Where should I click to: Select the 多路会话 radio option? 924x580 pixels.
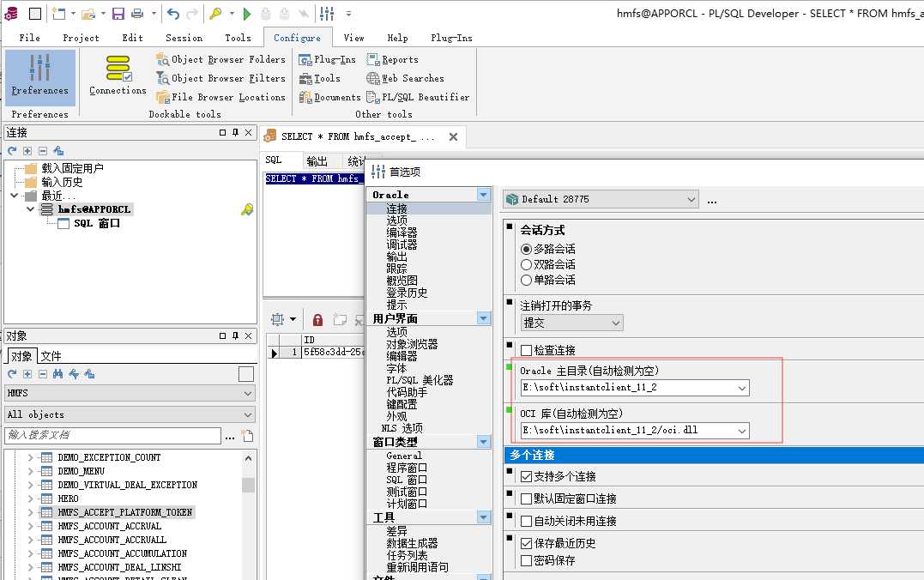pyautogui.click(x=526, y=250)
